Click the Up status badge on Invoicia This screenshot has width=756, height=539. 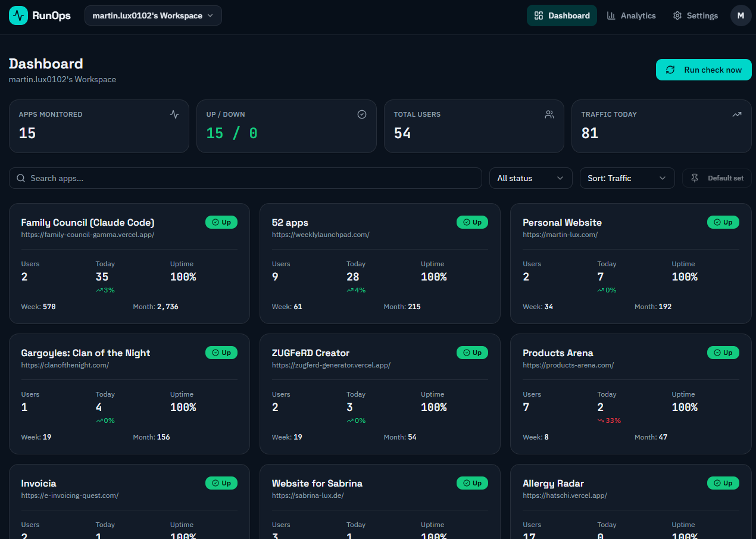(221, 483)
